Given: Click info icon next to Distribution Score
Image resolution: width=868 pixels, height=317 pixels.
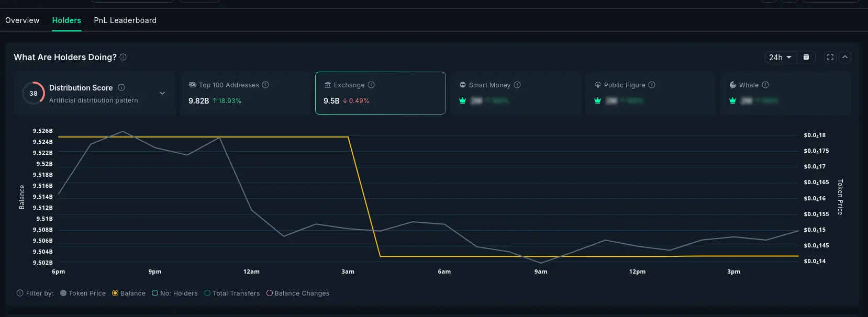Looking at the screenshot, I should [121, 87].
